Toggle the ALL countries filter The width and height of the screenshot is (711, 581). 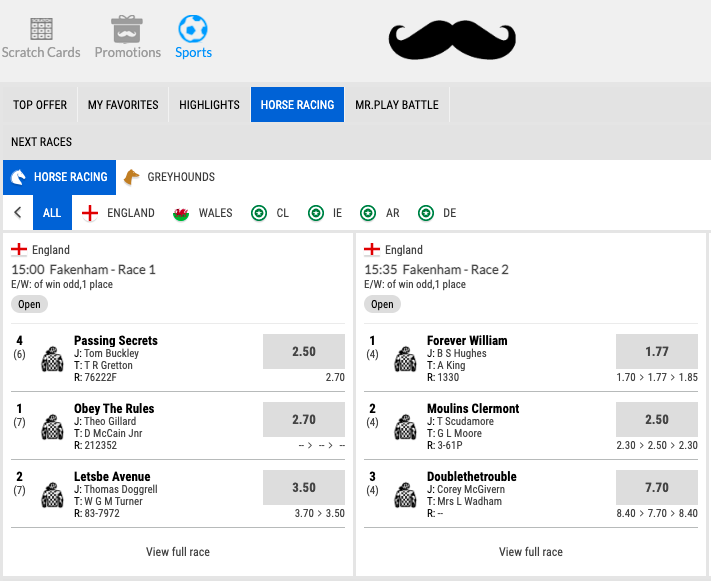53,213
